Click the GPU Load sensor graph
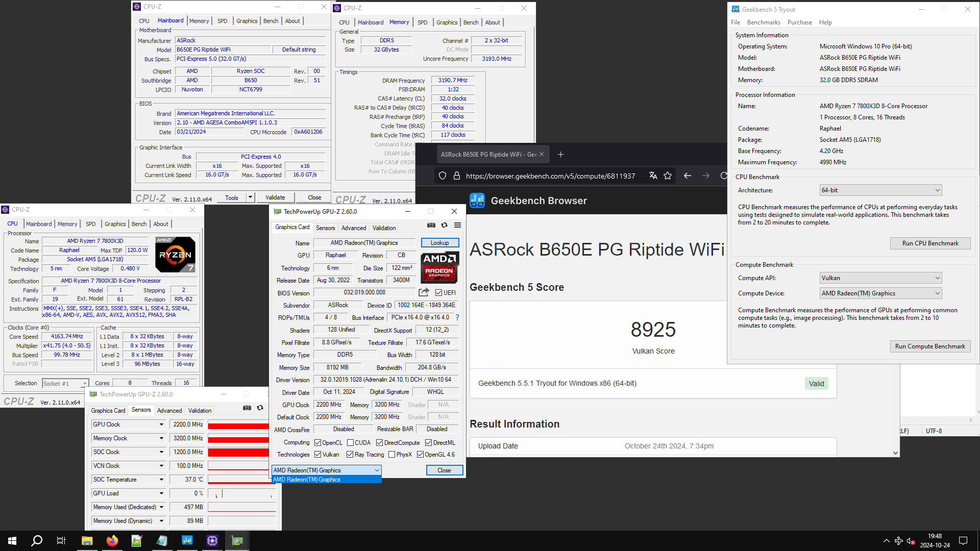Screen dimensions: 980x551 (x=241, y=493)
